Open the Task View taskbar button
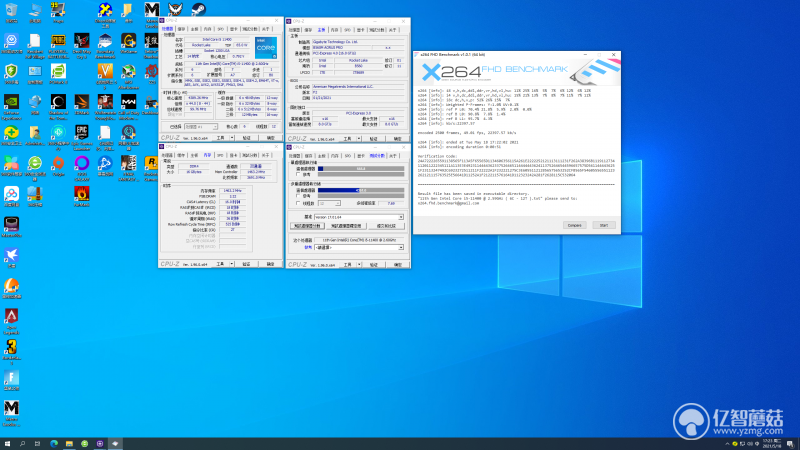800x450 pixels. (x=37, y=444)
